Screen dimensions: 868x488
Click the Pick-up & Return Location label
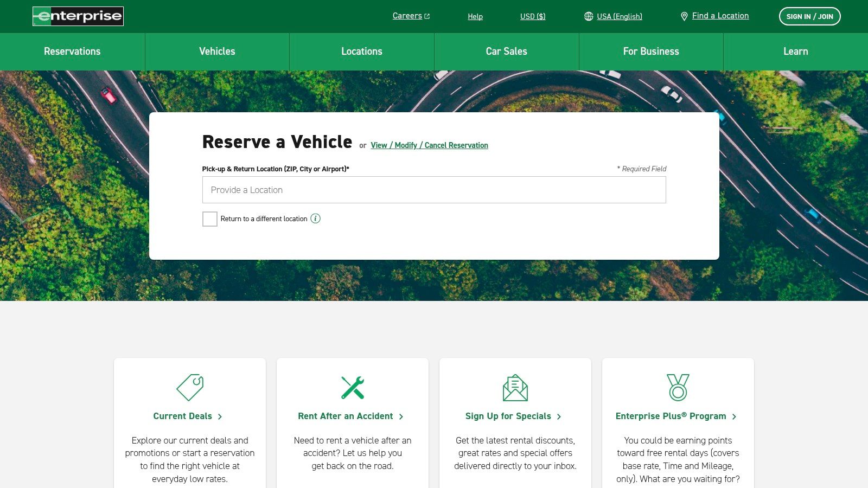[276, 169]
